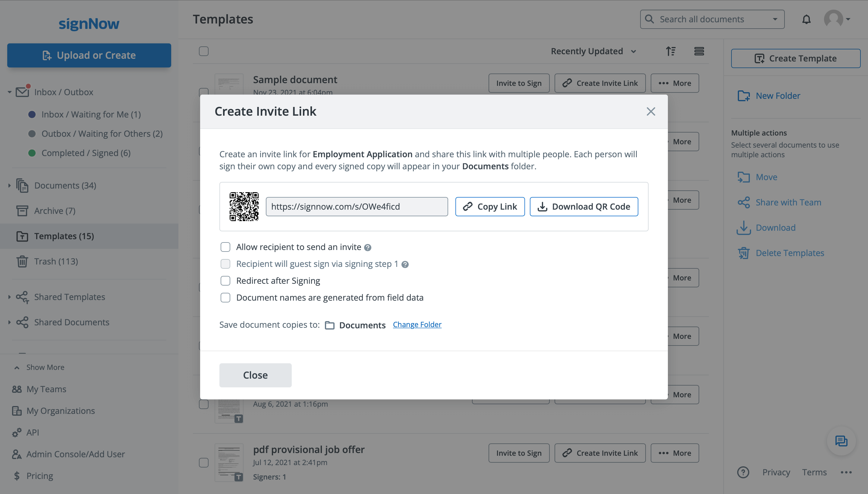This screenshot has width=868, height=494.
Task: Collapse the Inbox / Outbox section
Action: [10, 92]
